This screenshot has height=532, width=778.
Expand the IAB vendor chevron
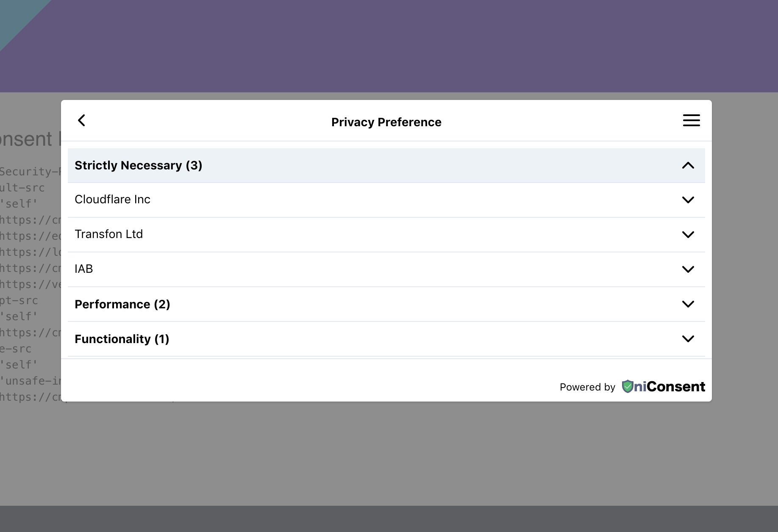[688, 269]
